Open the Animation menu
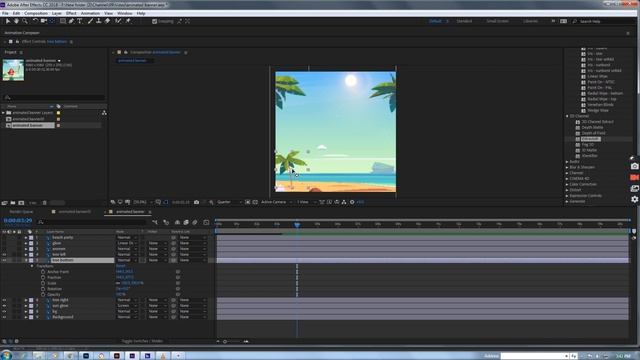This screenshot has height=360, width=640. tap(90, 13)
